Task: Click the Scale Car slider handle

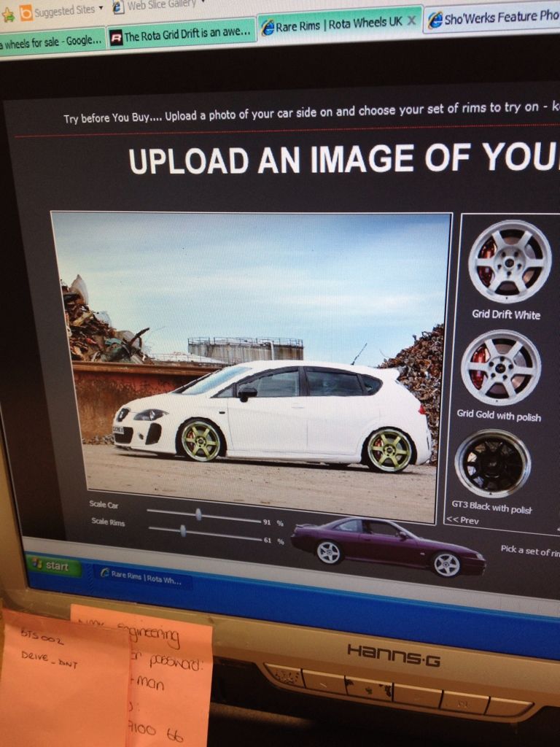Action: click(198, 514)
